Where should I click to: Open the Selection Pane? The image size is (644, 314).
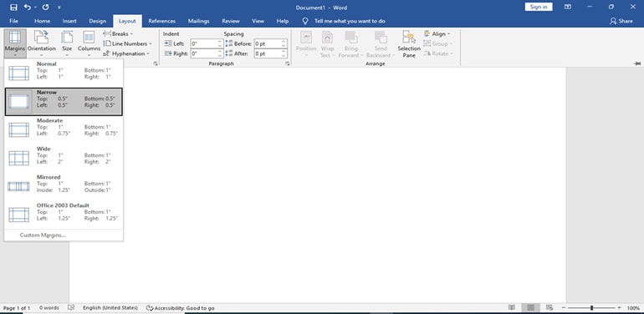[x=409, y=44]
